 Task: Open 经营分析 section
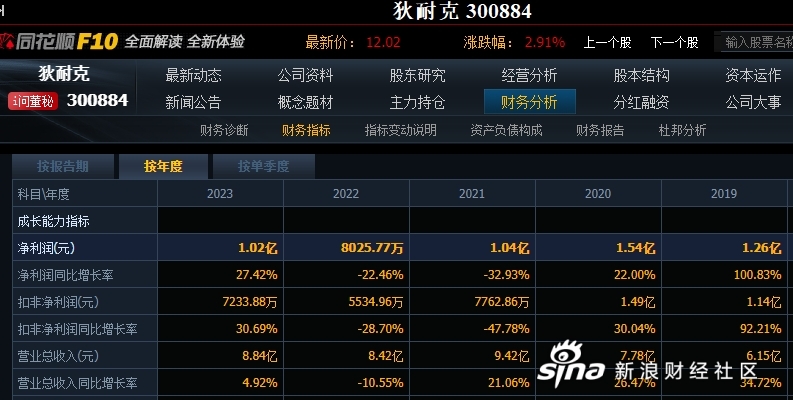point(530,75)
